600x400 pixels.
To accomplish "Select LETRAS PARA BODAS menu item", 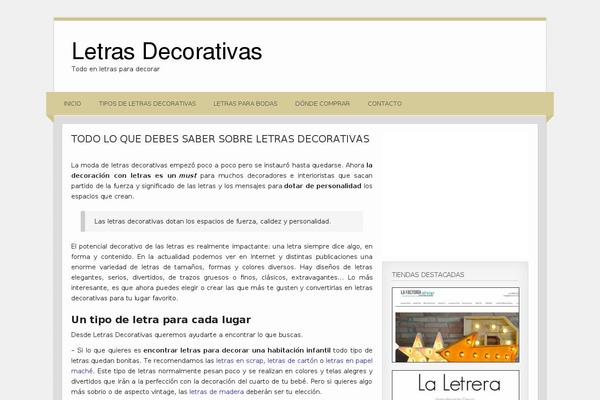I will click(245, 104).
